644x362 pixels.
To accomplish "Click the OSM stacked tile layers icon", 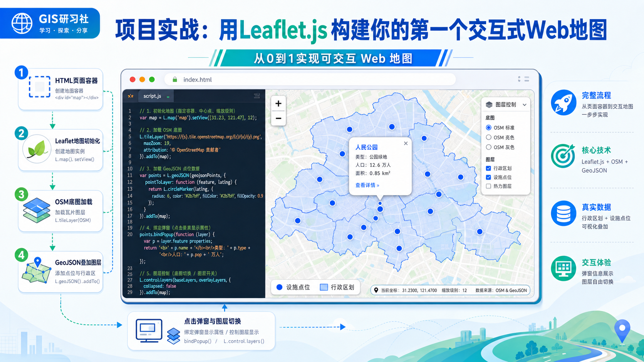I will (37, 210).
